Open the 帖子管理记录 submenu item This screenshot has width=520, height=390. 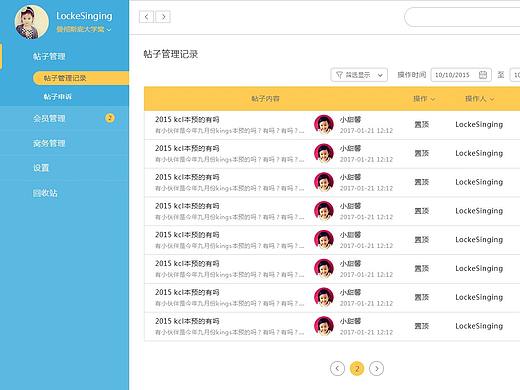[x=81, y=78]
